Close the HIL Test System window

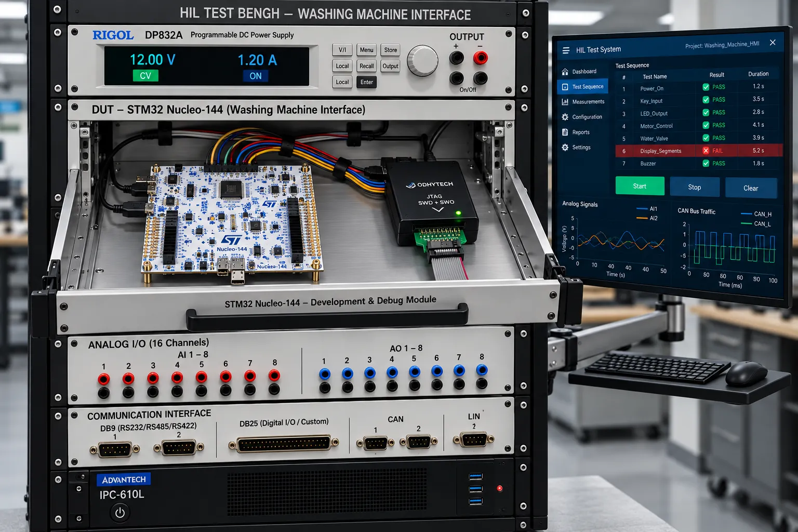773,43
